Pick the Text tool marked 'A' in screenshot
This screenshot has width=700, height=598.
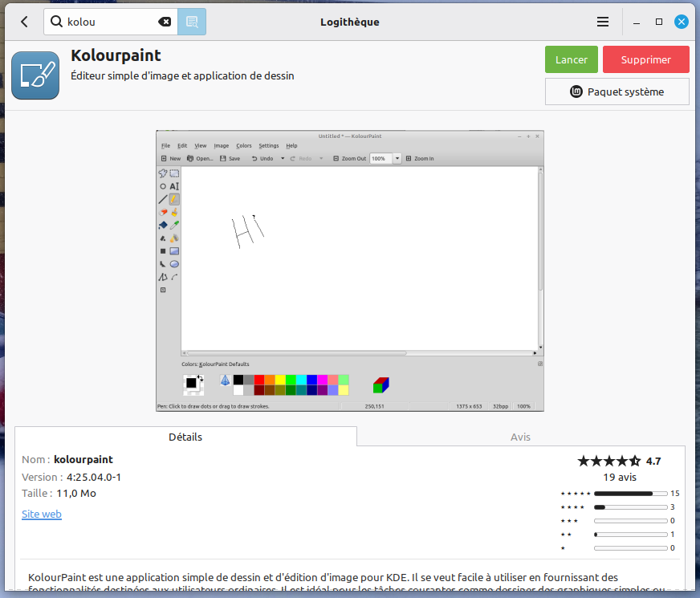(x=174, y=186)
